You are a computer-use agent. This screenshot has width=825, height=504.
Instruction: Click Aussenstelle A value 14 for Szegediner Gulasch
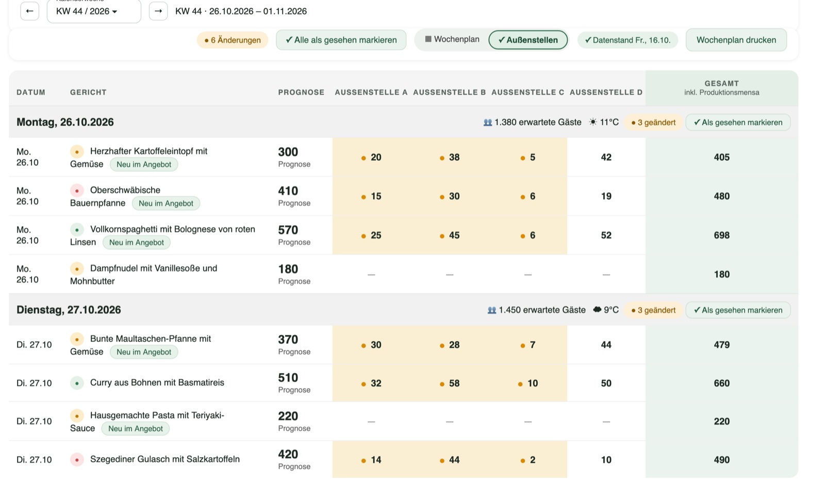click(x=376, y=460)
